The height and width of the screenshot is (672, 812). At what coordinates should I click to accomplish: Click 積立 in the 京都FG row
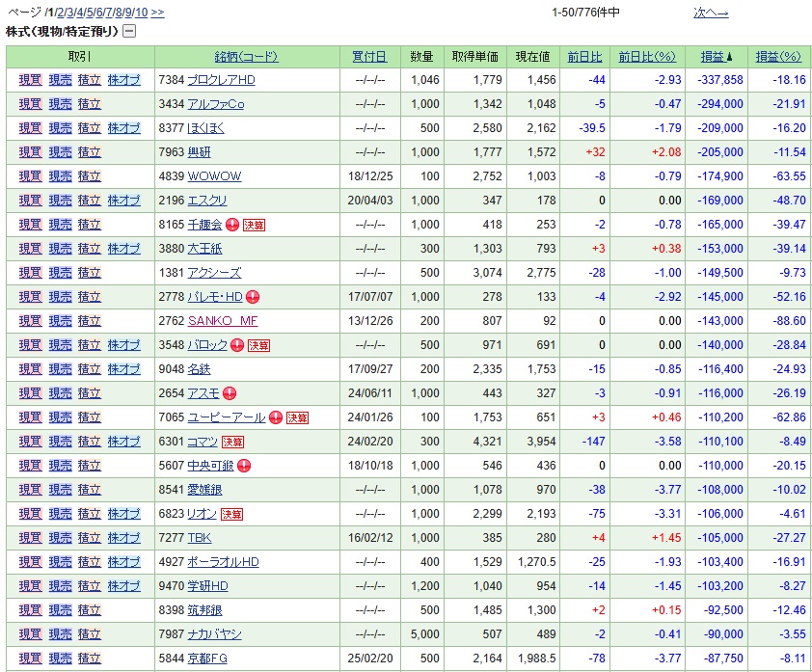[x=89, y=659]
